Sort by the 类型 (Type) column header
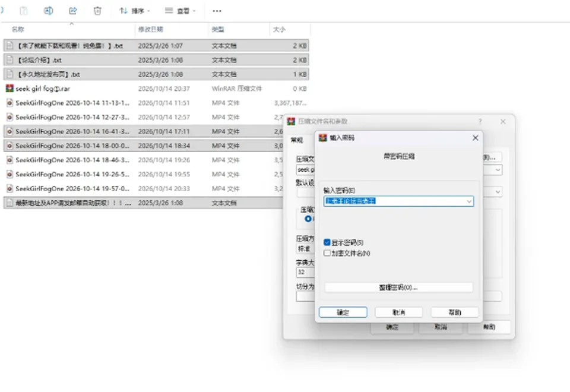The image size is (570, 392). (x=218, y=30)
